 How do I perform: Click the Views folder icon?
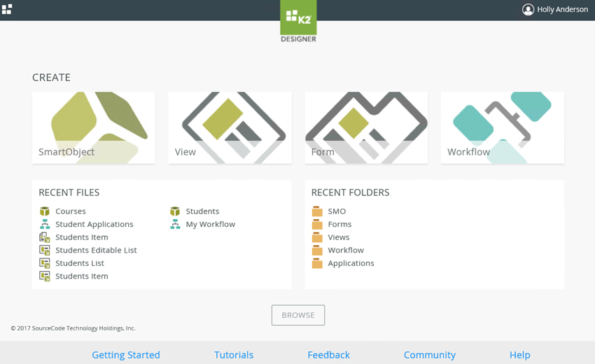point(317,237)
